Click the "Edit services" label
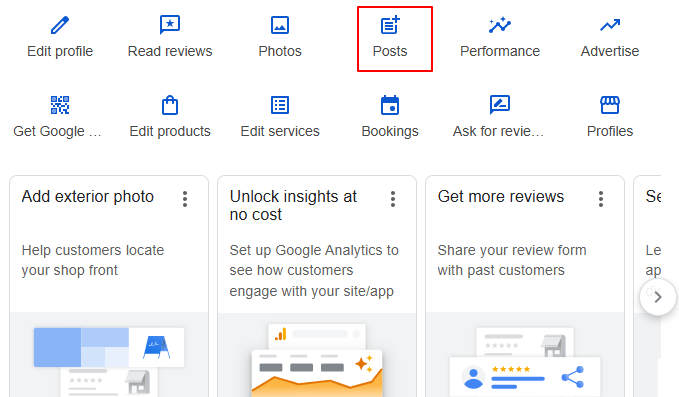Viewport: 679px width, 397px height. coord(280,131)
